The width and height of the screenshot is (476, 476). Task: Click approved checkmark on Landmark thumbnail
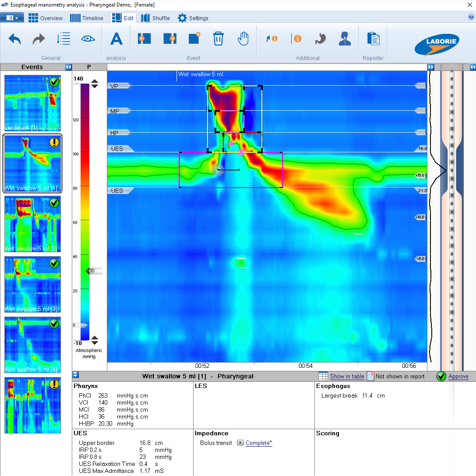(54, 82)
